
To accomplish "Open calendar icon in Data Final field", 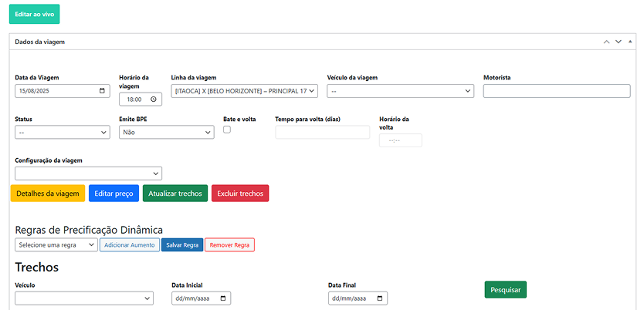I will click(380, 298).
